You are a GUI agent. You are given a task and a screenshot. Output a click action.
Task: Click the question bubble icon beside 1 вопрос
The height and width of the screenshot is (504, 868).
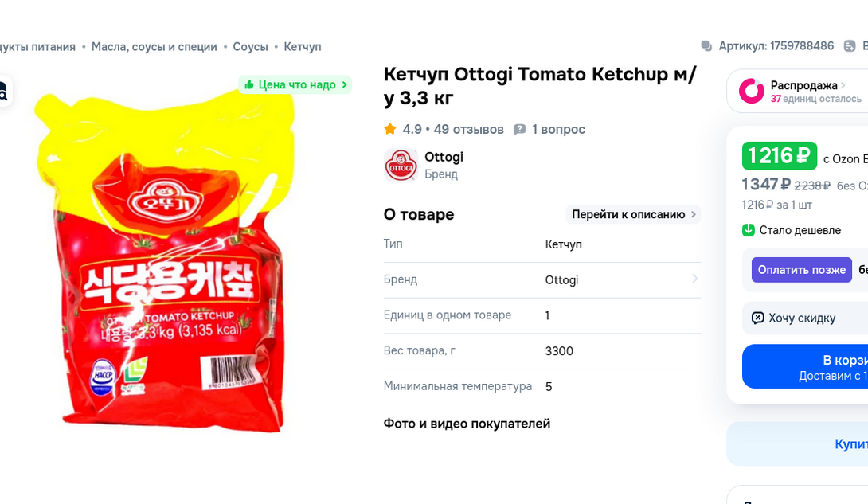click(519, 130)
